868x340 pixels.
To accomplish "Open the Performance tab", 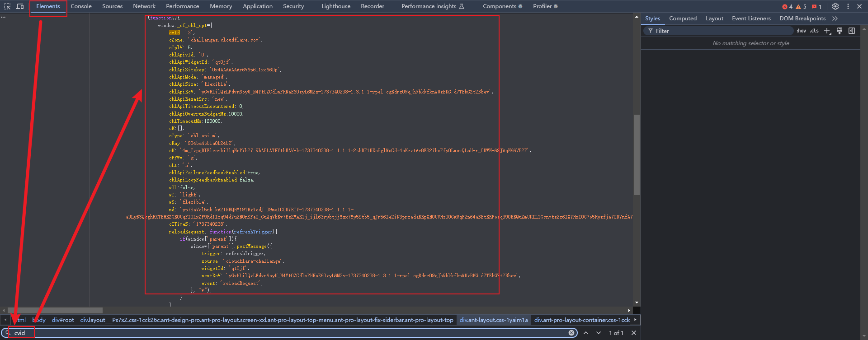I will 182,6.
